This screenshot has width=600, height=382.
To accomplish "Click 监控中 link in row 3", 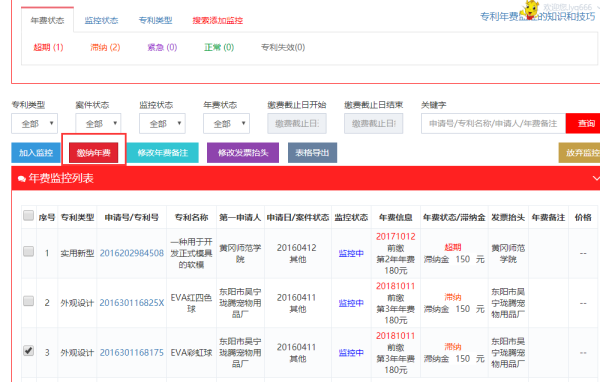I will (x=351, y=353).
